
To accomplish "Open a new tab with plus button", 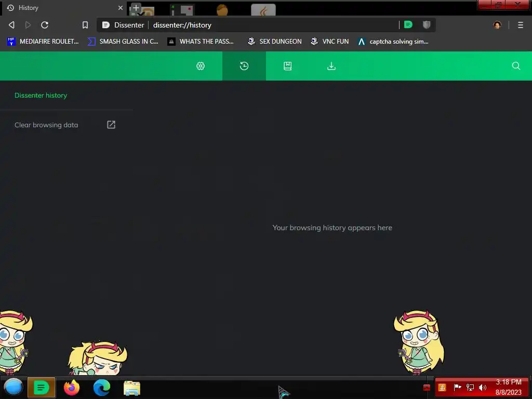I will [136, 7].
